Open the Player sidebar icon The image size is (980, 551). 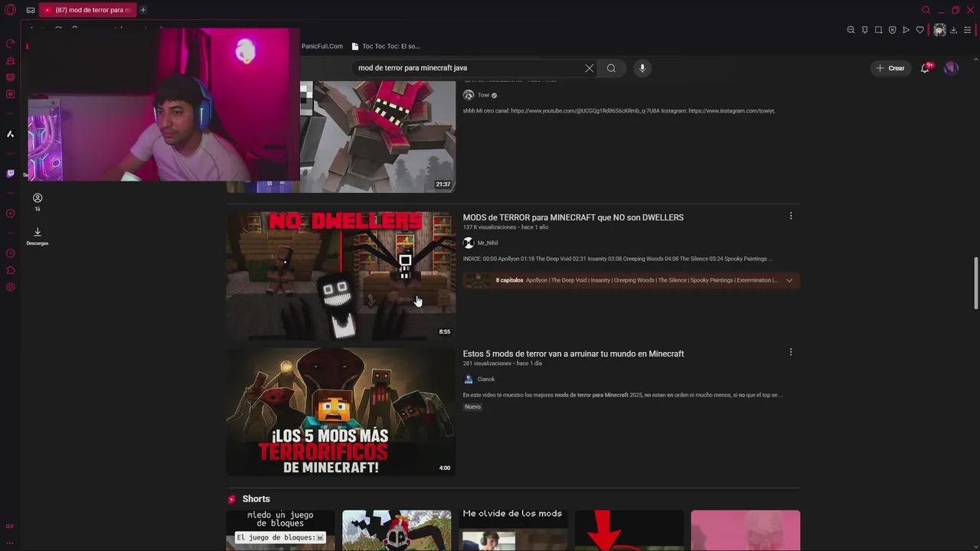click(x=11, y=214)
